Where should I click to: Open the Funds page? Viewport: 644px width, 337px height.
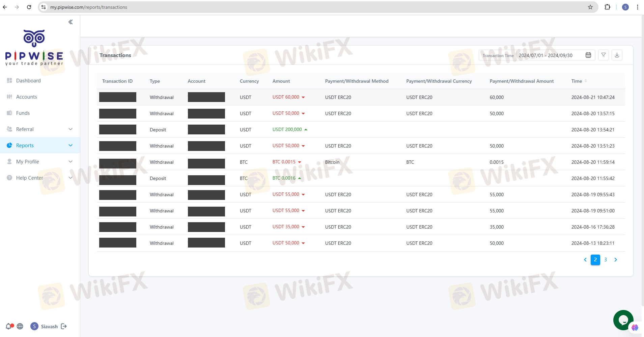tap(23, 113)
